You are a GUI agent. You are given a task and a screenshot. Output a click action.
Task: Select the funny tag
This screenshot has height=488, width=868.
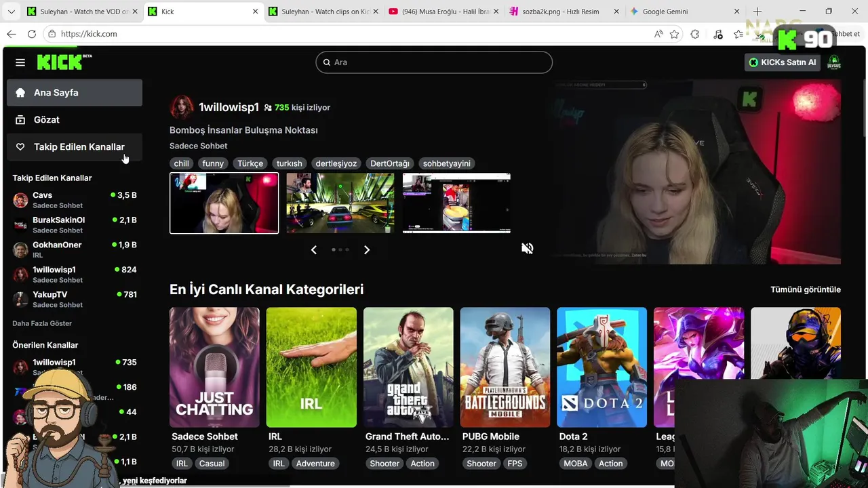click(x=213, y=163)
